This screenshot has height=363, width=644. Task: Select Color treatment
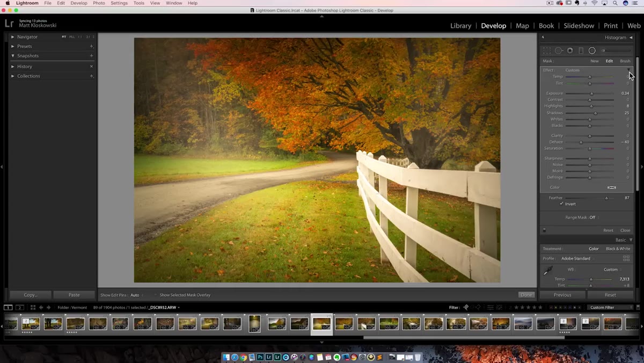tap(594, 249)
